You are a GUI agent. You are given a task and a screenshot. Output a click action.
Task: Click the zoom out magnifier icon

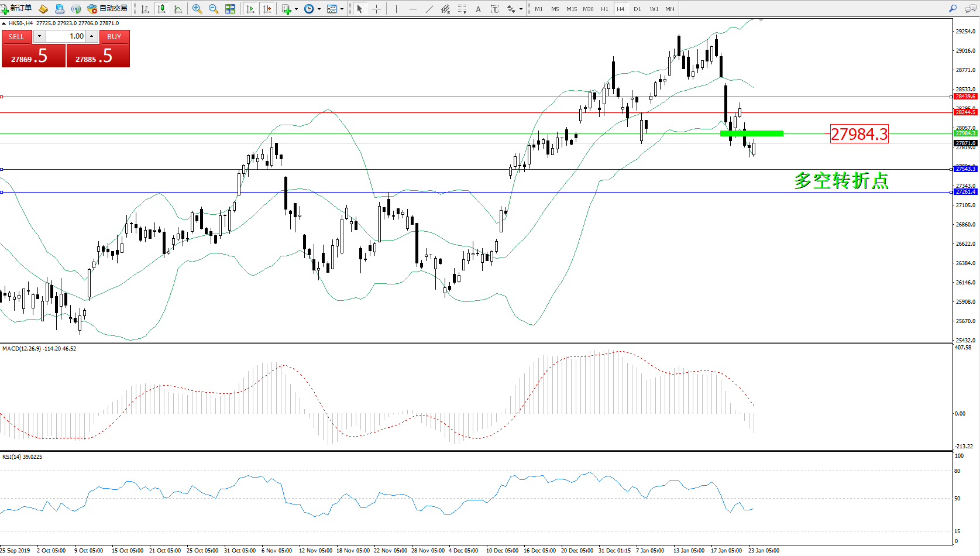pos(214,9)
